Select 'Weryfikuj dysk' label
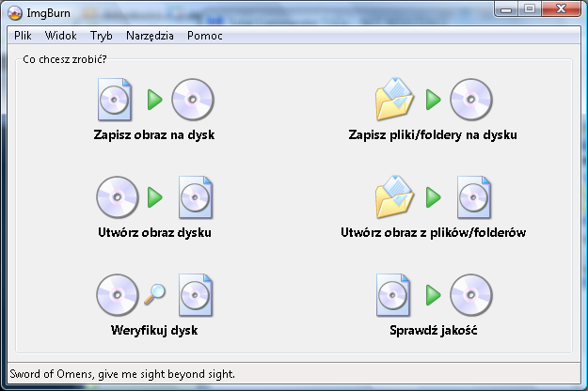Image resolution: width=588 pixels, height=391 pixels. pyautogui.click(x=154, y=330)
